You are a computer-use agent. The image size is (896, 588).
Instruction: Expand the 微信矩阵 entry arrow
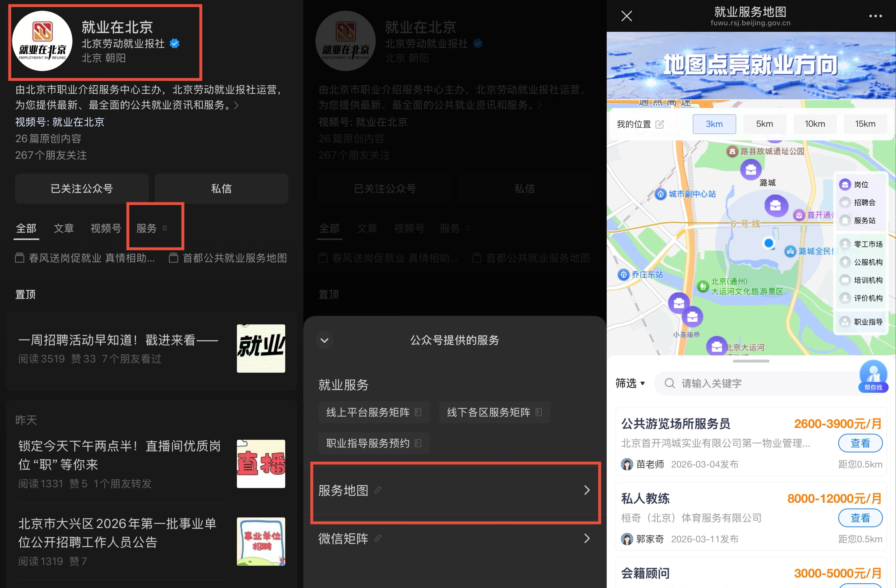587,539
